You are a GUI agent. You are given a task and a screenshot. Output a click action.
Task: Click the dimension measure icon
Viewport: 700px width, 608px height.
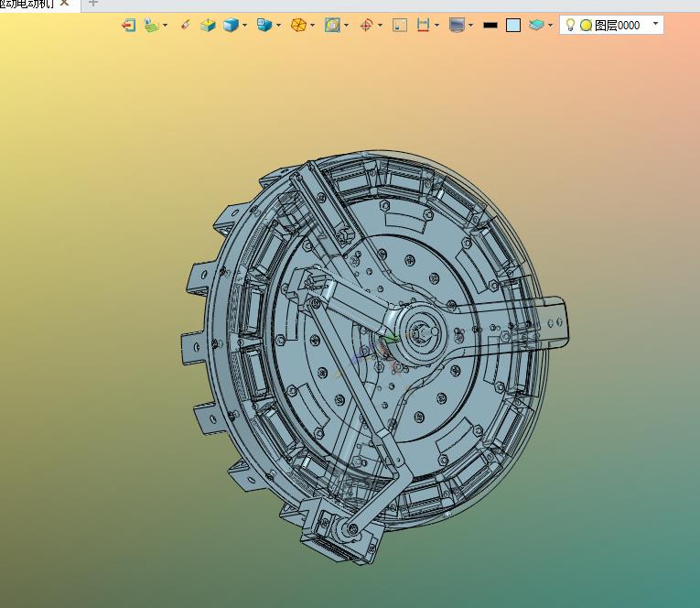coord(423,25)
